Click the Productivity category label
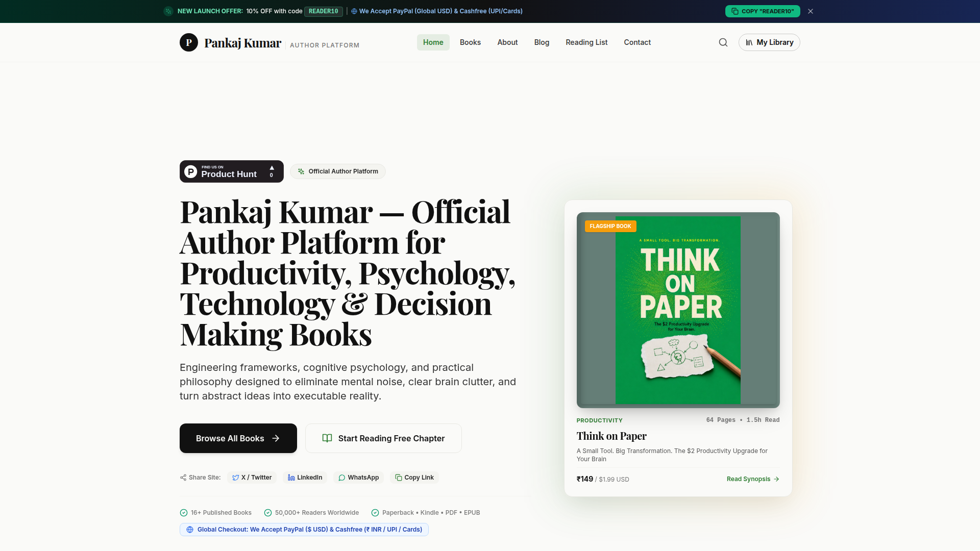This screenshot has width=980, height=551. click(x=600, y=420)
